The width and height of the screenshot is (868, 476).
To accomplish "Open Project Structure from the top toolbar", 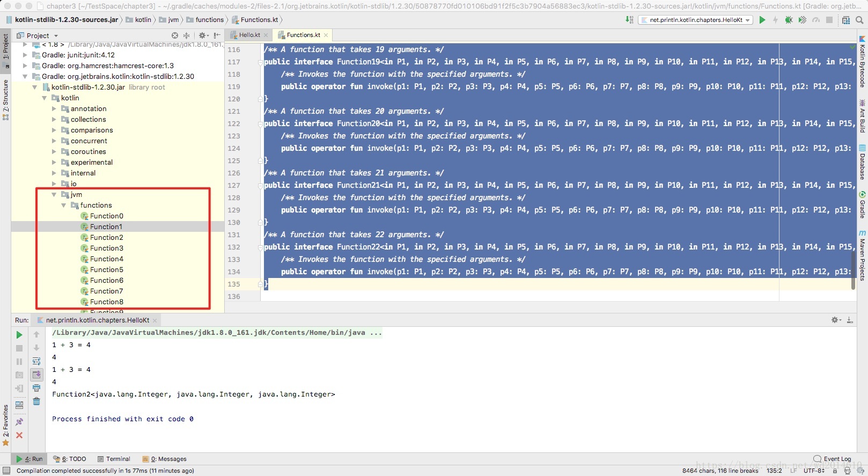I will [x=845, y=20].
